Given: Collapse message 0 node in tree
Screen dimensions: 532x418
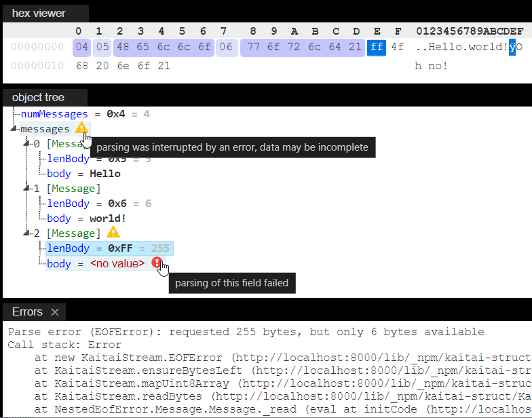Looking at the screenshot, I should click(x=28, y=144).
